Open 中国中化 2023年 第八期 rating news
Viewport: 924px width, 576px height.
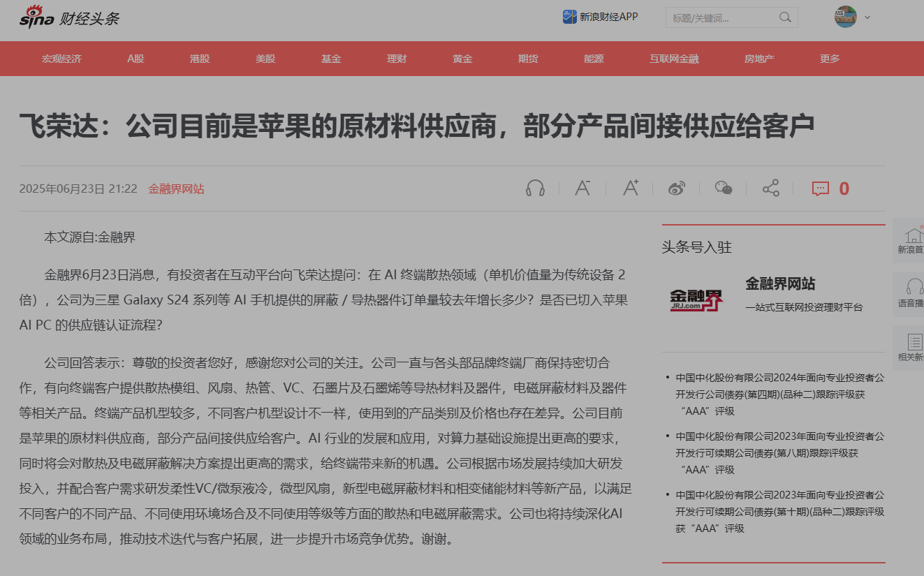(x=779, y=453)
